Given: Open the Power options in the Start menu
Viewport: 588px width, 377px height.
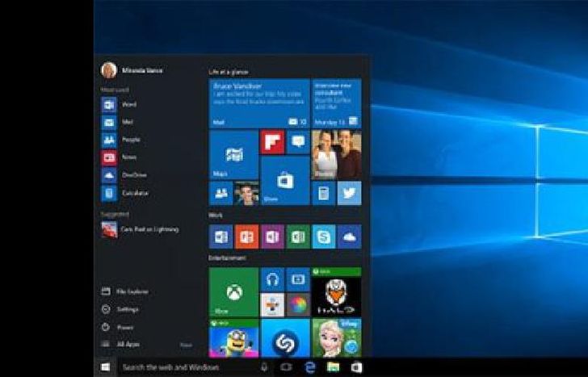Looking at the screenshot, I should coord(117,328).
